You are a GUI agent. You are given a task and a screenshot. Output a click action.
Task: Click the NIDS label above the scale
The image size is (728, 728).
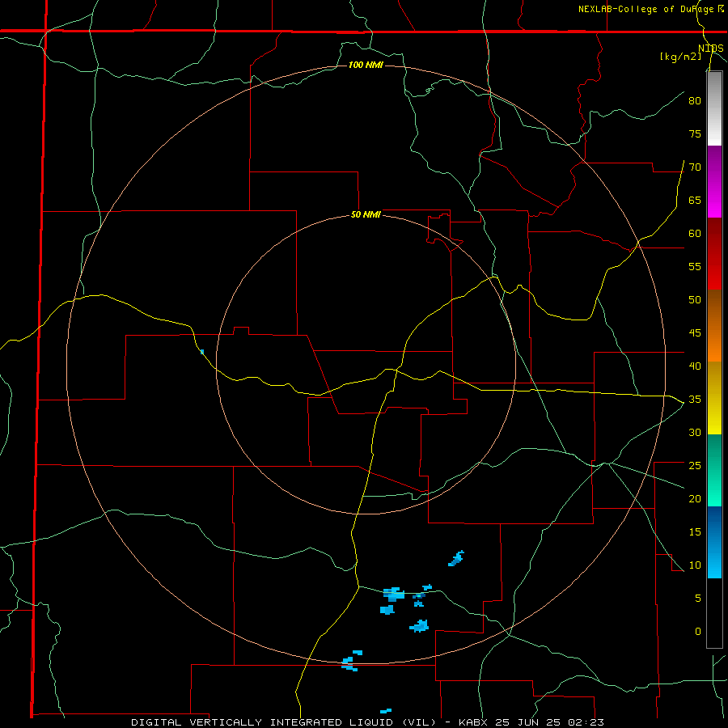click(711, 49)
